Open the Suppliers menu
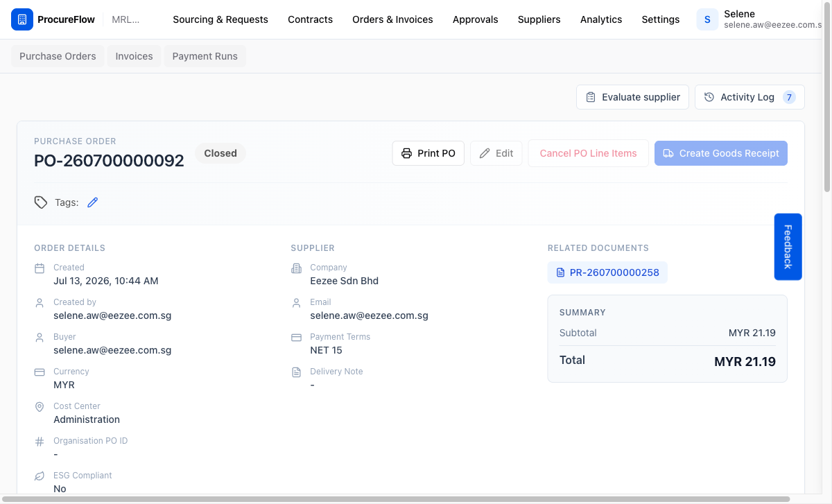832x504 pixels. coord(539,19)
